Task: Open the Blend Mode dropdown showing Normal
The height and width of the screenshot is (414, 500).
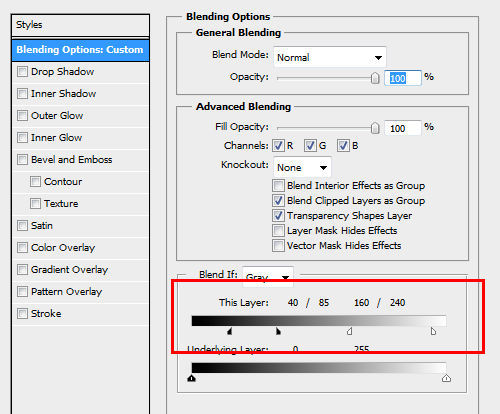Action: pos(330,57)
